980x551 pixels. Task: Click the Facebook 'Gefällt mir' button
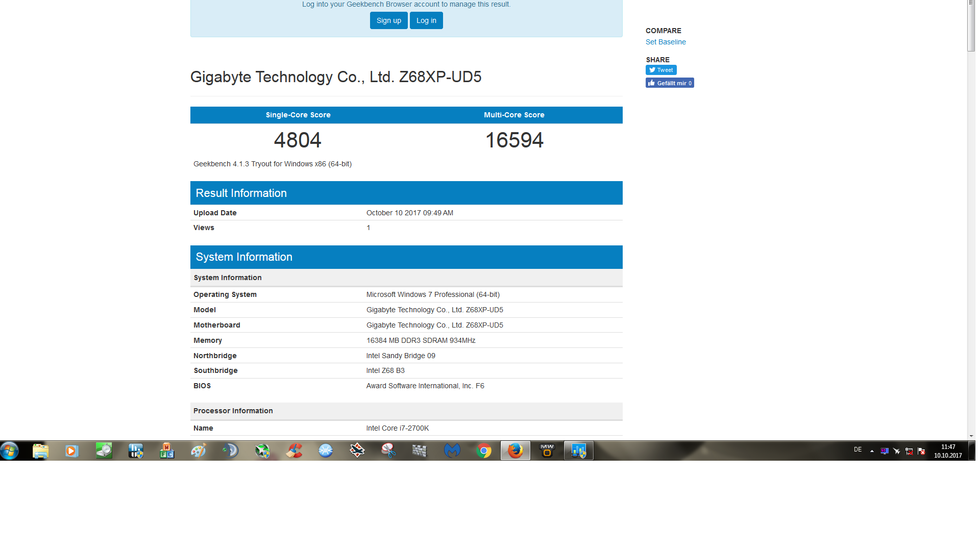tap(670, 83)
